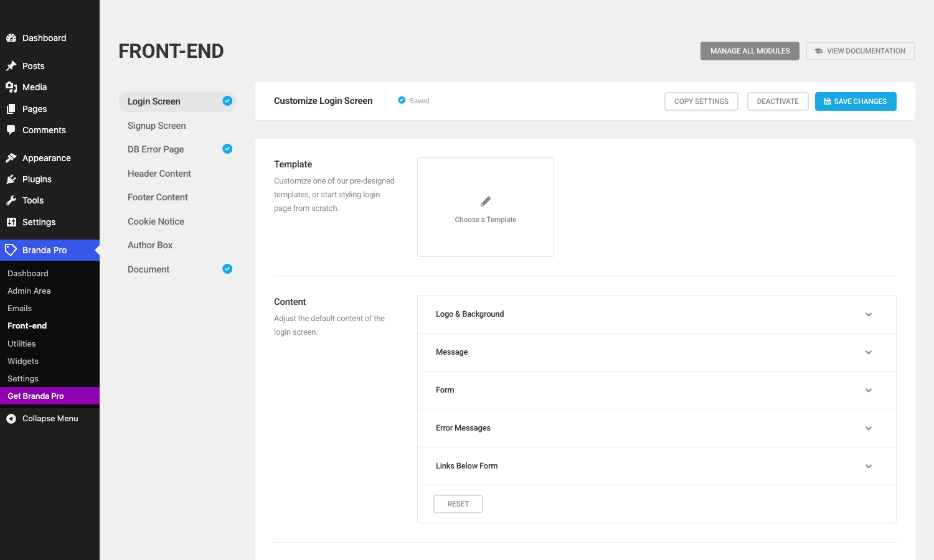Expand the Form settings chevron
The image size is (934, 560).
point(869,390)
